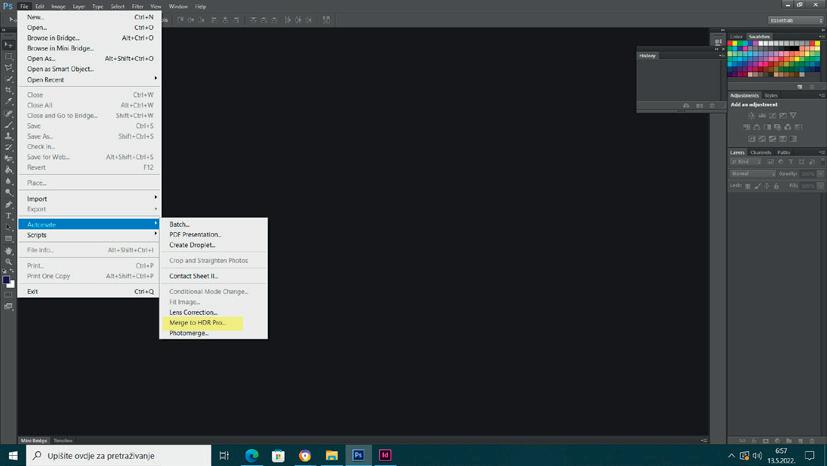
Task: Select the Zoom tool
Action: (x=8, y=261)
